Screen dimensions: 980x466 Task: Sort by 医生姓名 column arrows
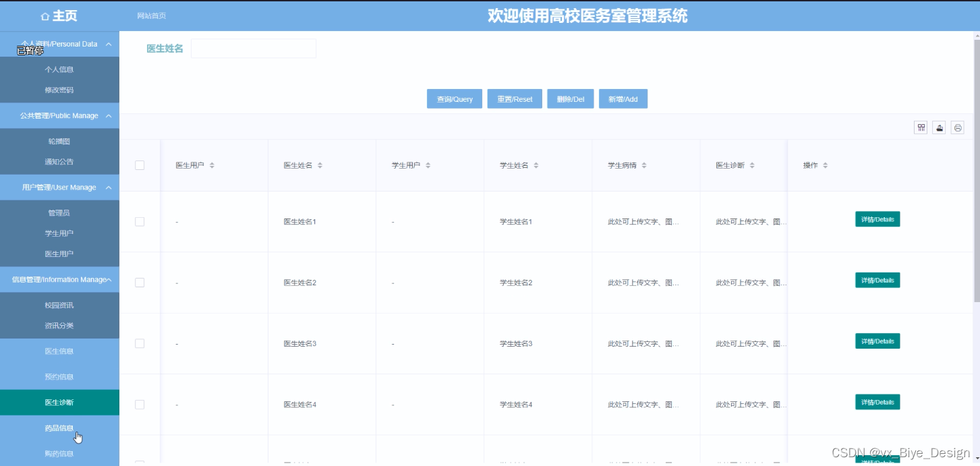coord(320,165)
